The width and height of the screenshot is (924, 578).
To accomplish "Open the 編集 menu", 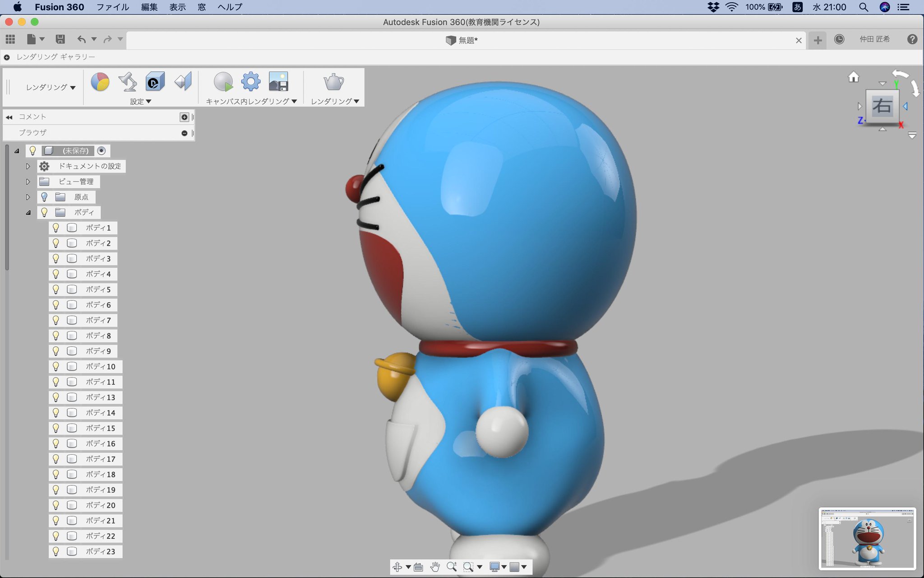I will [149, 7].
